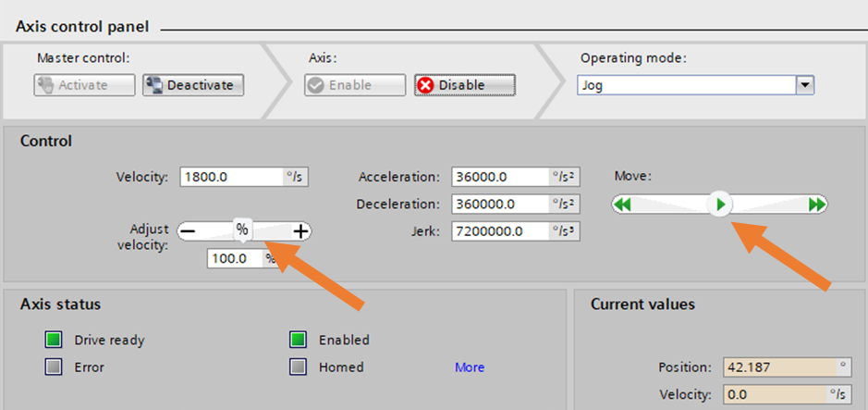868x410 pixels.
Task: Click the "Operating mode:" label
Action: click(x=633, y=58)
